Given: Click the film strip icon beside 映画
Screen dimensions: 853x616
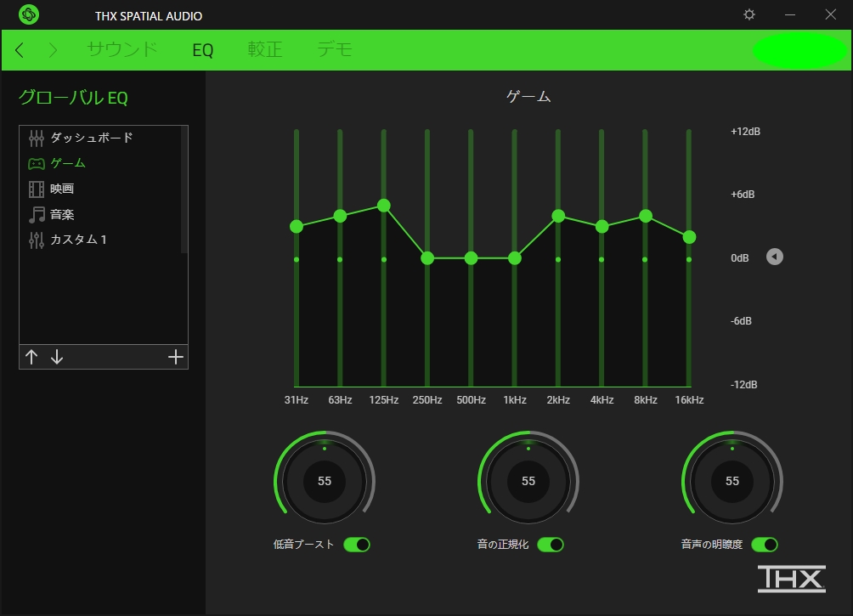Looking at the screenshot, I should 36,189.
